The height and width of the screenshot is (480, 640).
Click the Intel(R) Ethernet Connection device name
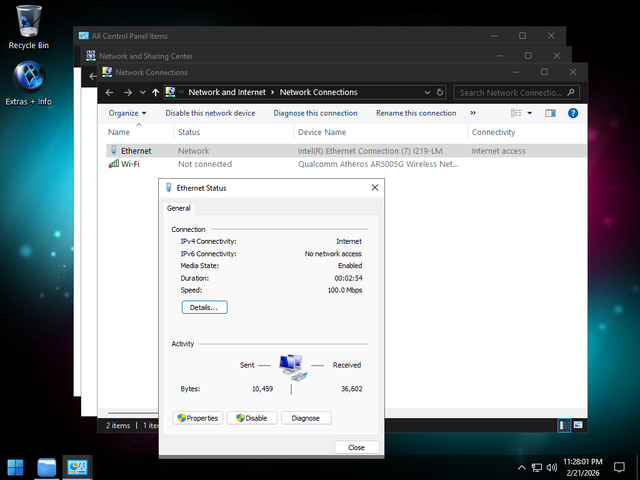tap(370, 151)
